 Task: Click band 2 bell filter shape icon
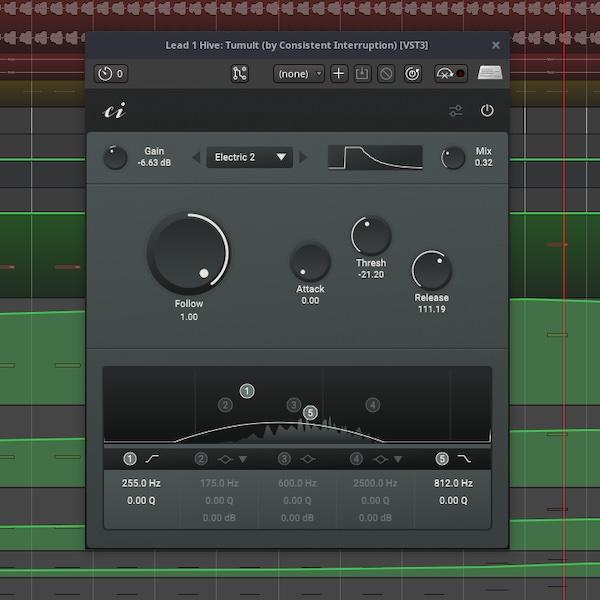pos(225,459)
